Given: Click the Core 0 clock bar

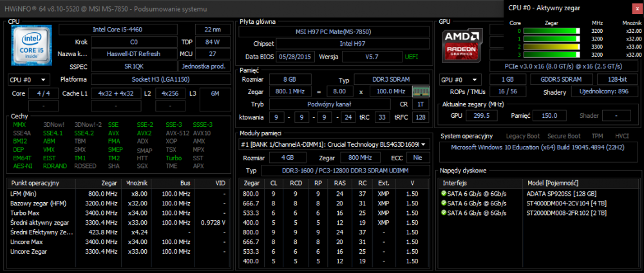Looking at the screenshot, I should [x=553, y=30].
